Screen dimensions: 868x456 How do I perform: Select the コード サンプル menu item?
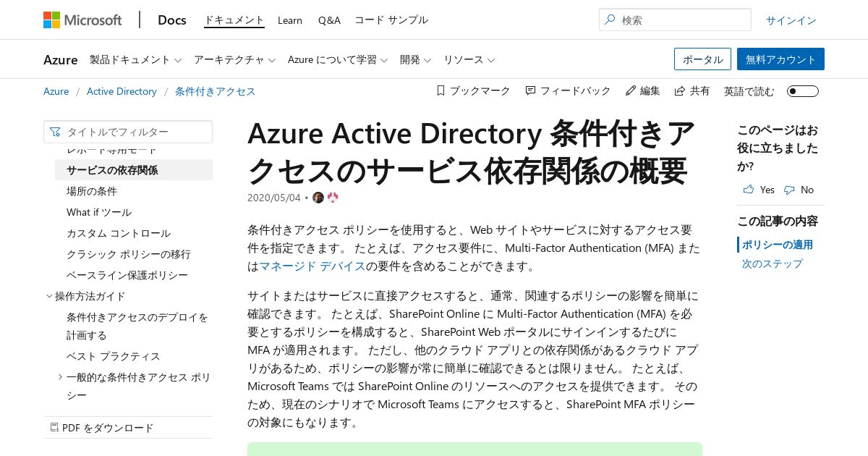click(x=391, y=20)
